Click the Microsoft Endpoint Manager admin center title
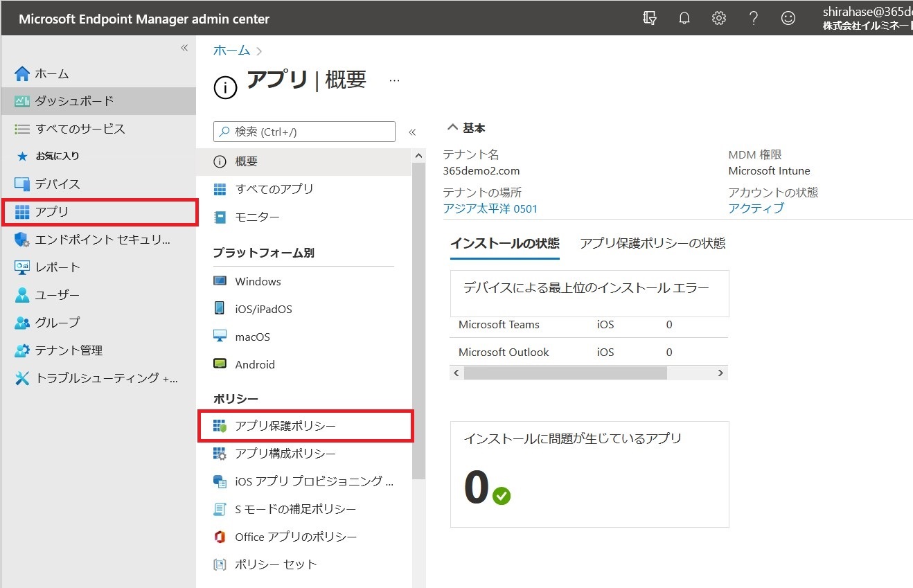Image resolution: width=913 pixels, height=588 pixels. [x=144, y=19]
